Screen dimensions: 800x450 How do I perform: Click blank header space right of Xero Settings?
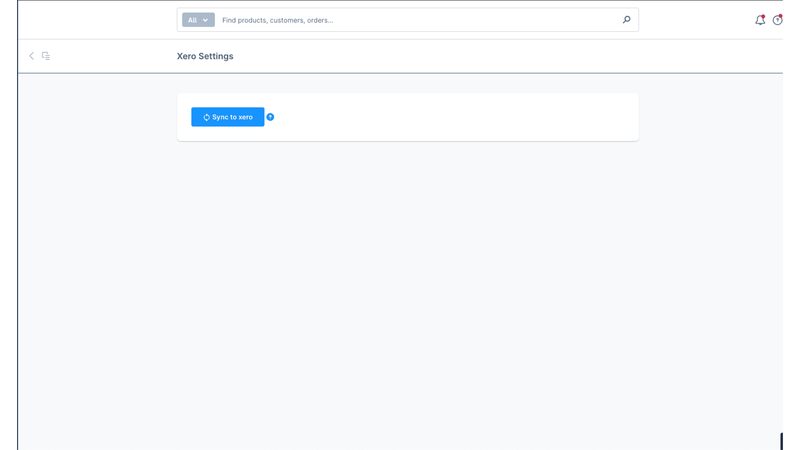click(x=500, y=56)
